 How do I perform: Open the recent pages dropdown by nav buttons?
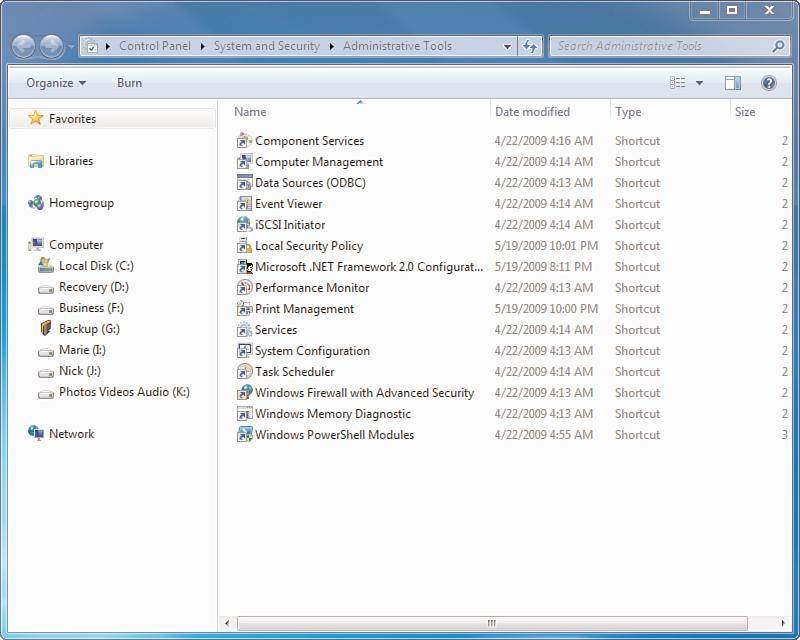point(71,46)
